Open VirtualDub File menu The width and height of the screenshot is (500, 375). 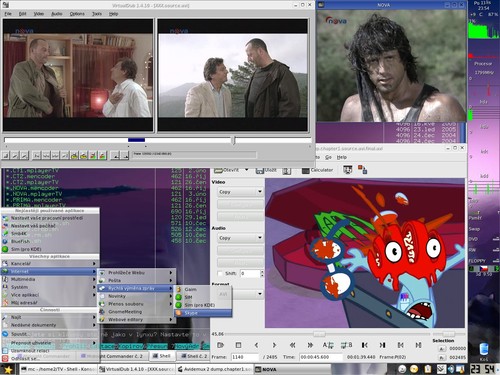tap(8, 14)
